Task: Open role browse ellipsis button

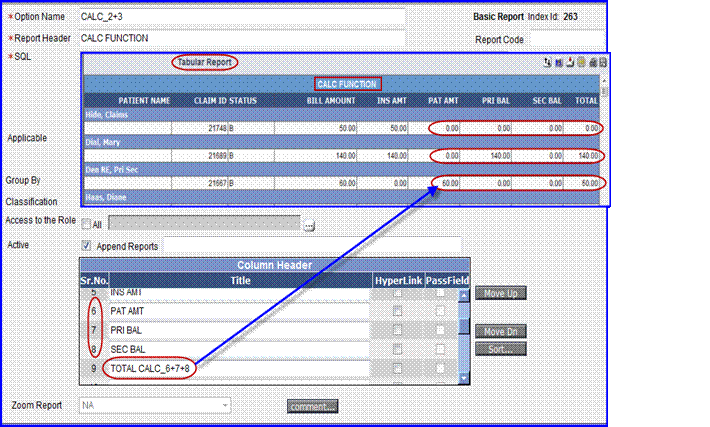Action: [309, 225]
